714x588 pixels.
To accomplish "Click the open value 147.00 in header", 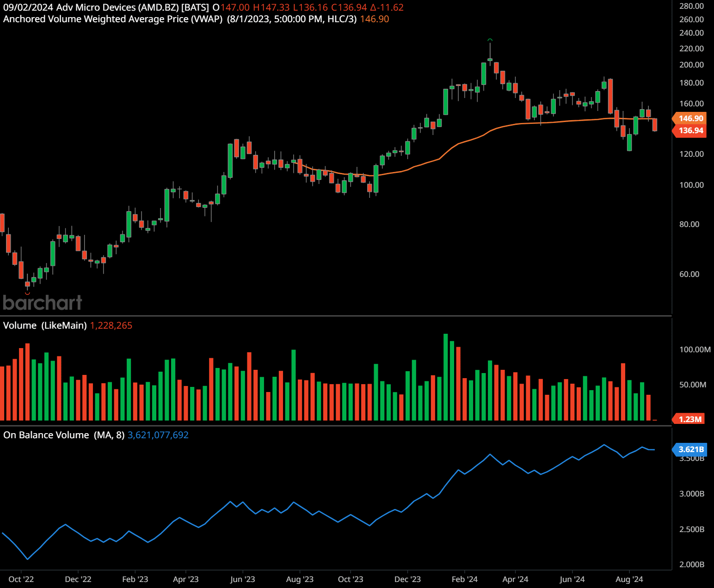I will pyautogui.click(x=235, y=7).
